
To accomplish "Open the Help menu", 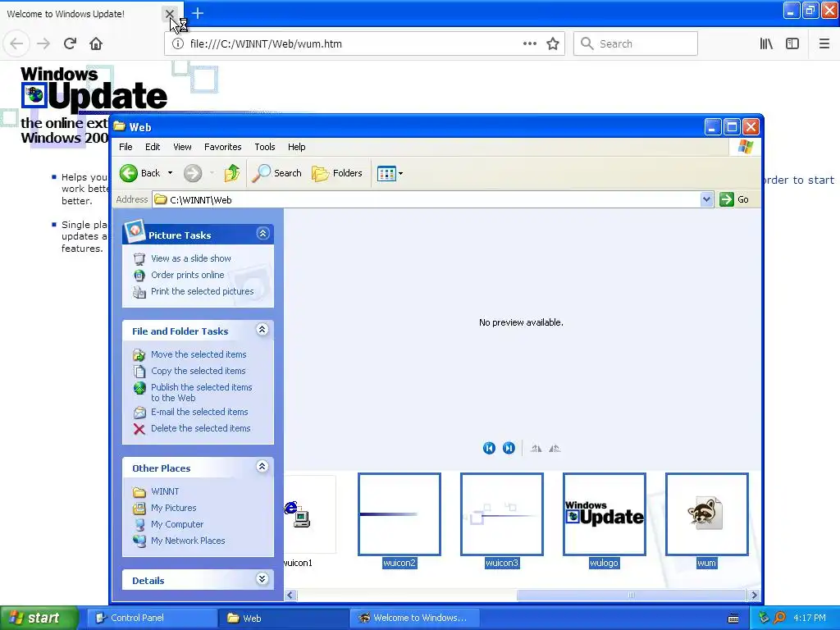I will 296,147.
